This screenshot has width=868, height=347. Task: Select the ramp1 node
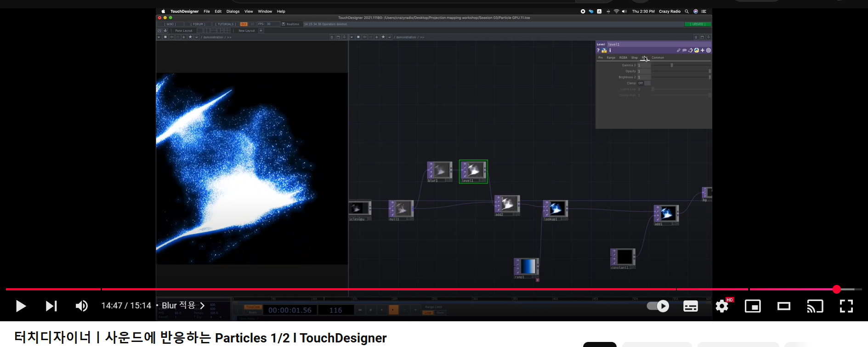[x=526, y=267]
